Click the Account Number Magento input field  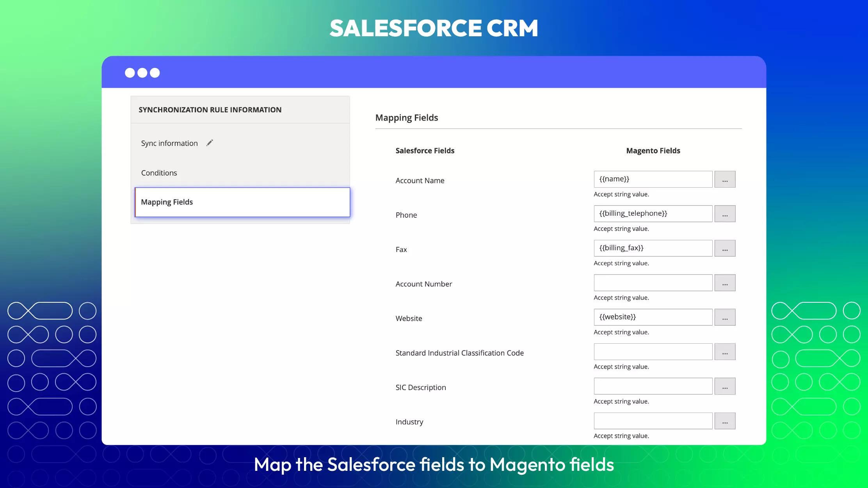[x=652, y=282]
